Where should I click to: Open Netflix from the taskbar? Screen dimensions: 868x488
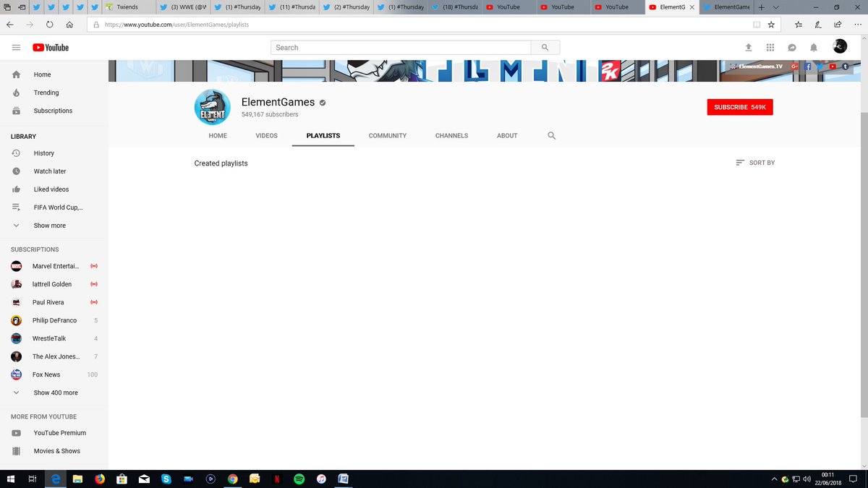[x=277, y=479]
